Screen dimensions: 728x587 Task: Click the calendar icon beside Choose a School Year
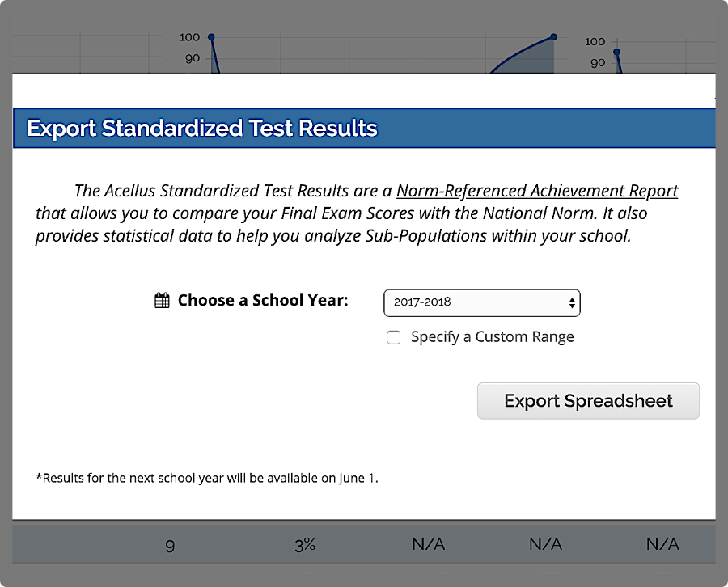click(162, 300)
